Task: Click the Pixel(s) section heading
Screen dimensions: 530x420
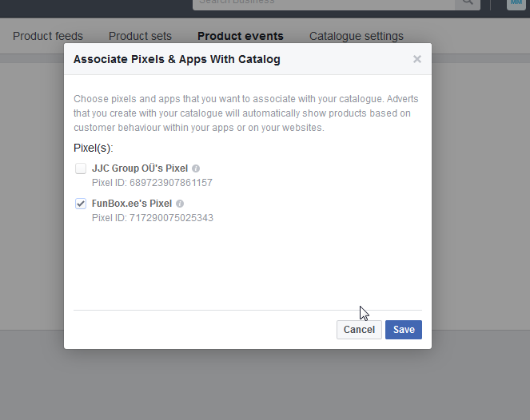Action: (94, 148)
